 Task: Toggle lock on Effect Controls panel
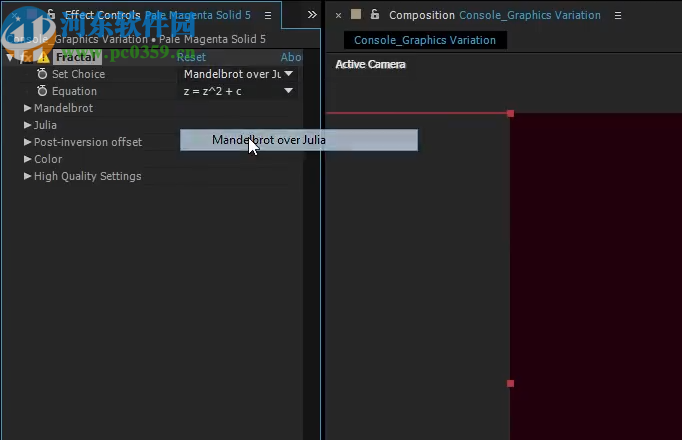click(x=51, y=14)
